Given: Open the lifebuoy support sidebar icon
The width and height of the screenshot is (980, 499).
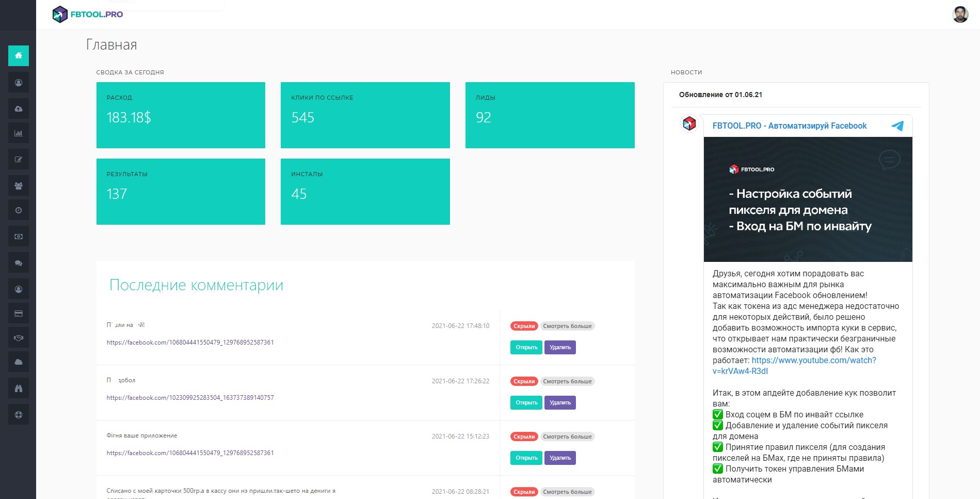Looking at the screenshot, I should 19,415.
